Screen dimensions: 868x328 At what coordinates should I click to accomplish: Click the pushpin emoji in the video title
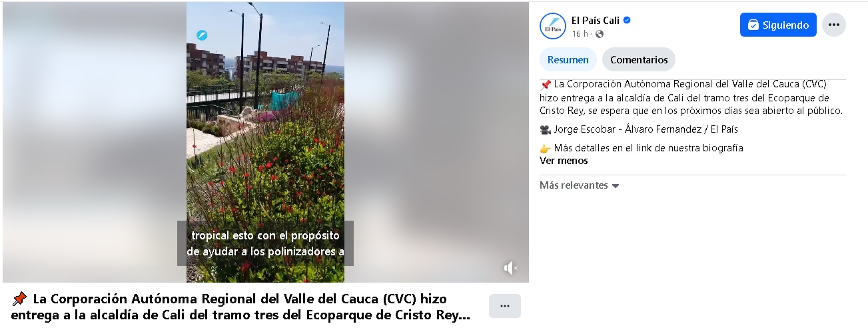19,299
